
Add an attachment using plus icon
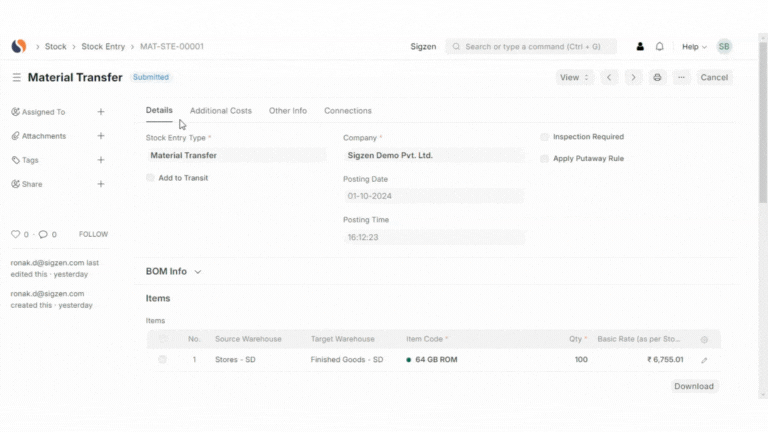point(101,136)
